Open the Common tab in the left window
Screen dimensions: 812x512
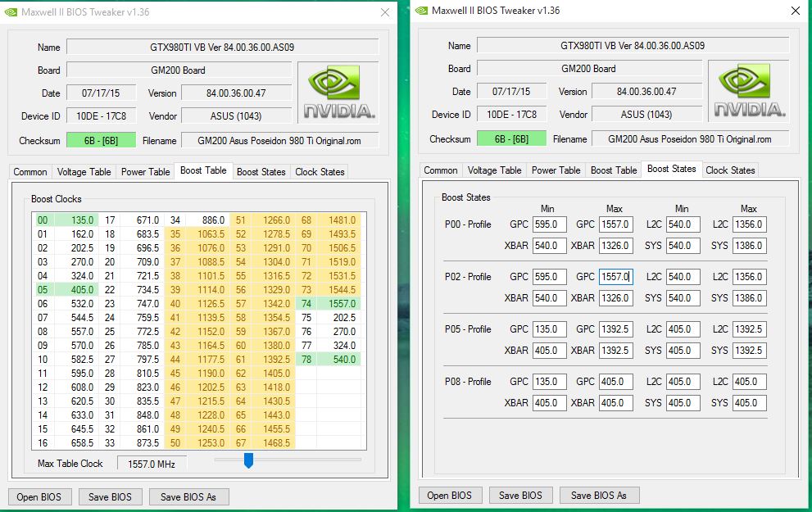[x=30, y=172]
